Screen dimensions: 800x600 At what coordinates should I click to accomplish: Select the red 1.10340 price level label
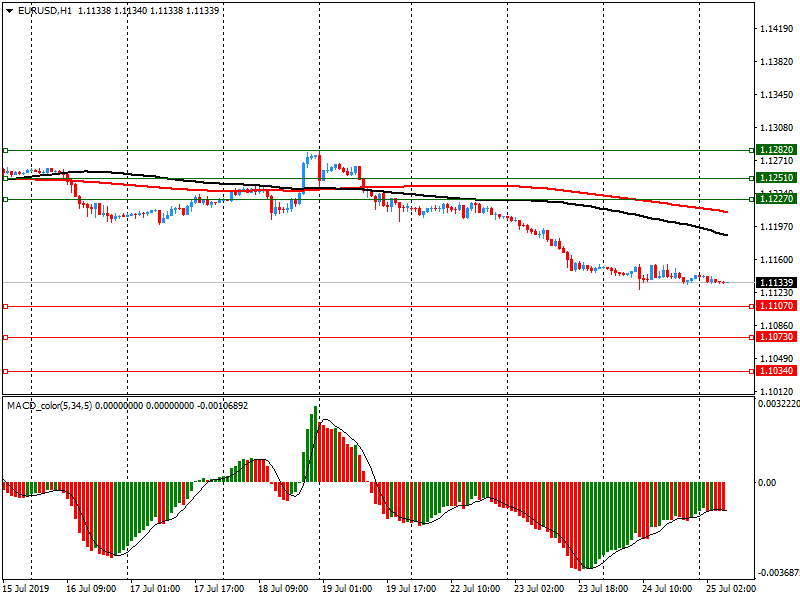(776, 370)
